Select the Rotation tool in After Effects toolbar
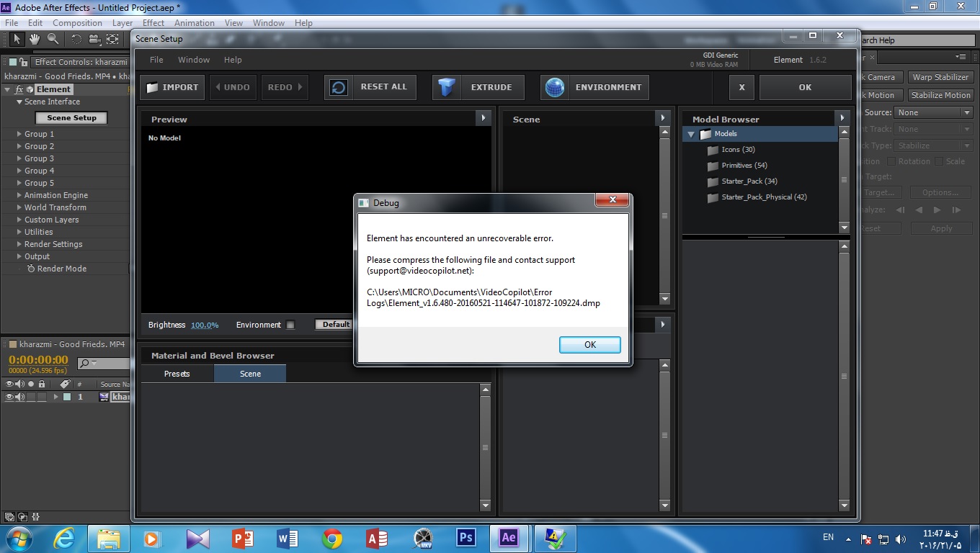The width and height of the screenshot is (980, 553). pyautogui.click(x=76, y=39)
